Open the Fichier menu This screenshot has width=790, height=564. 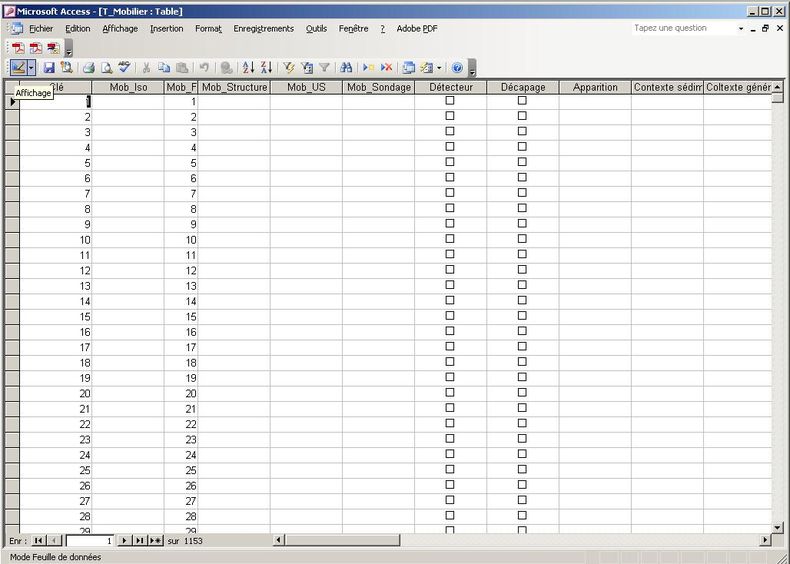click(x=41, y=29)
